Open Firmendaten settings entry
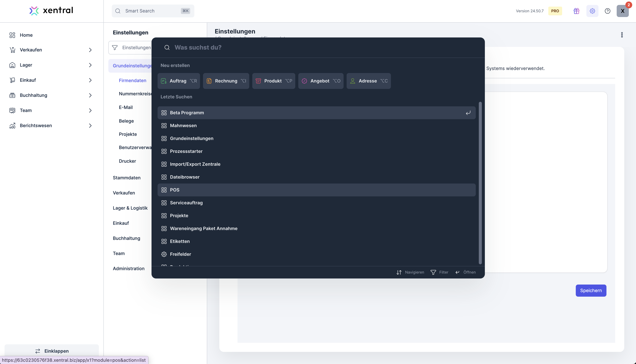Viewport: 636px width, 364px height. (132, 81)
